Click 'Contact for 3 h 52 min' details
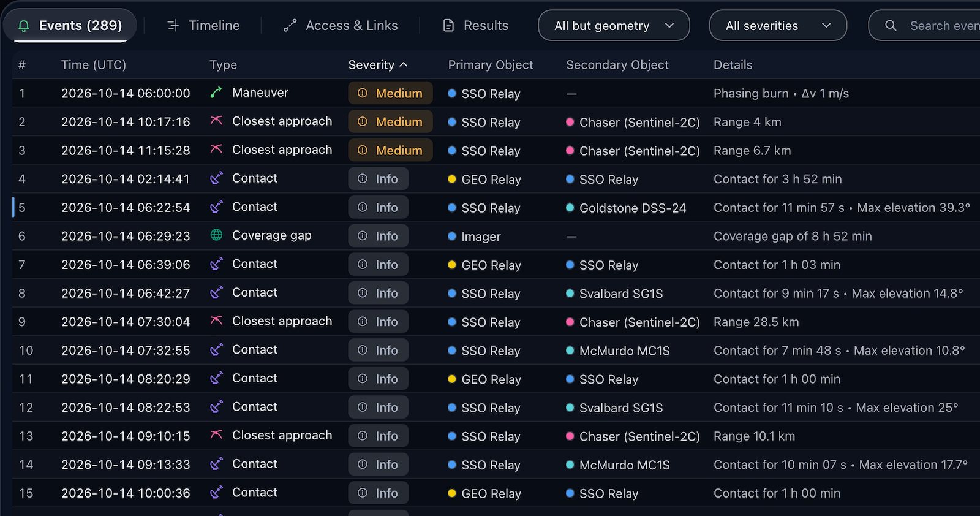Image resolution: width=980 pixels, height=516 pixels. tap(778, 179)
